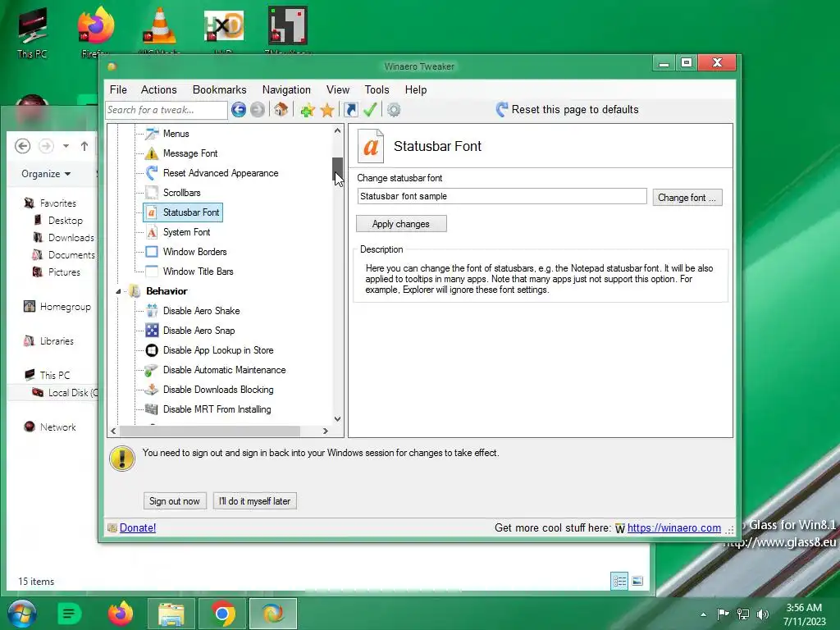Open the Organize dropdown in Explorer window
This screenshot has width=840, height=630.
46,174
